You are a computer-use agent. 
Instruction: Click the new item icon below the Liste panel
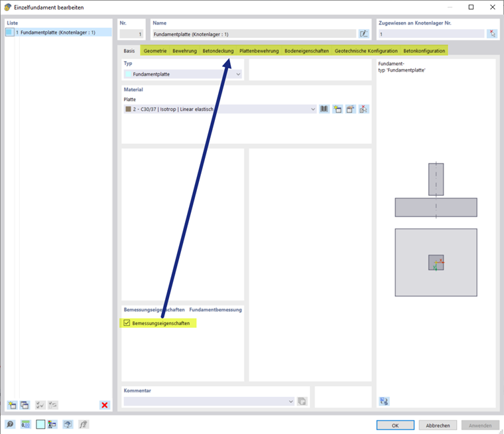12,405
